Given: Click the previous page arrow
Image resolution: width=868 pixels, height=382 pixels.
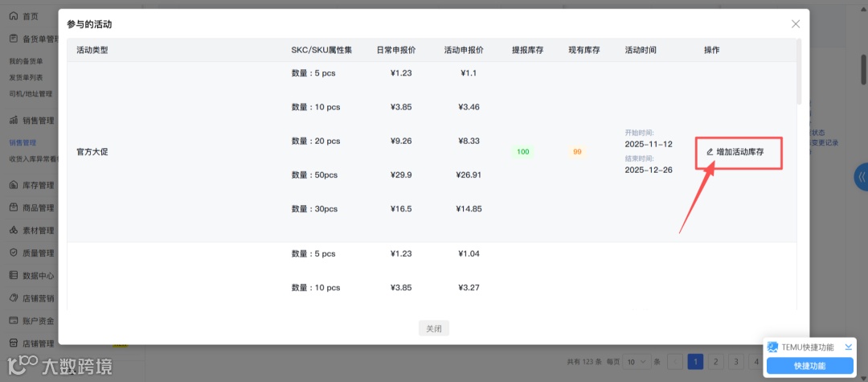Looking at the screenshot, I should coord(675,362).
